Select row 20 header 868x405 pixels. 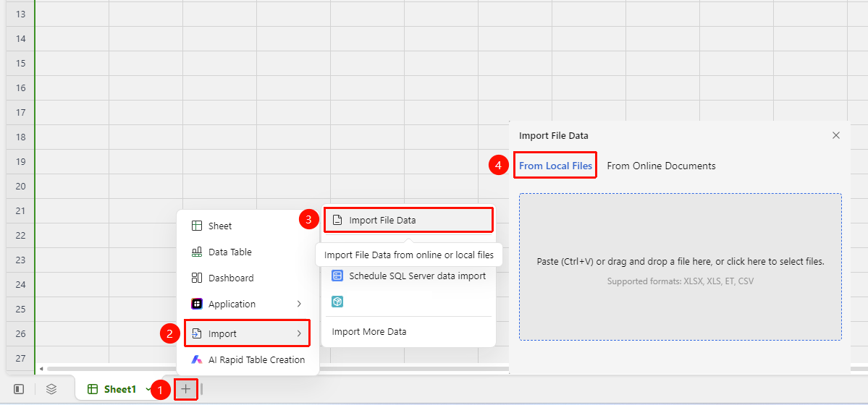(x=20, y=186)
